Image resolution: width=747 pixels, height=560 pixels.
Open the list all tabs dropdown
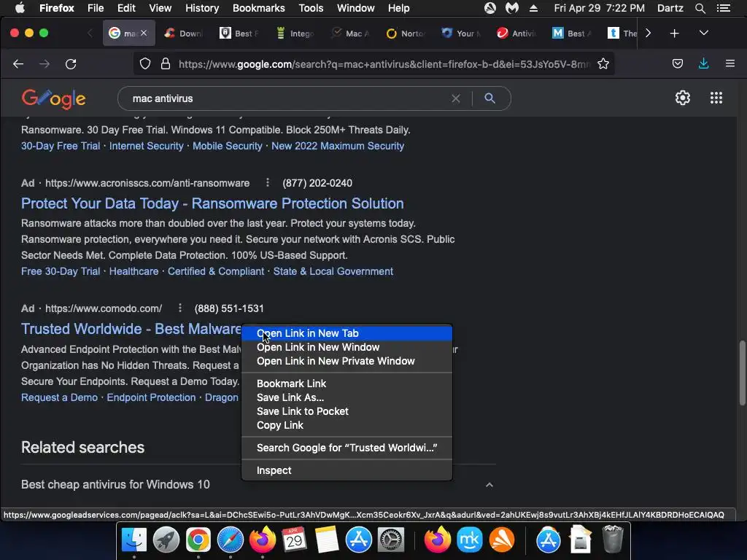(704, 34)
